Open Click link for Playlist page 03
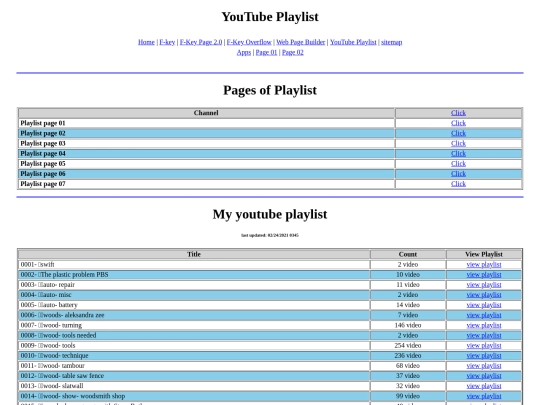 pyautogui.click(x=458, y=144)
